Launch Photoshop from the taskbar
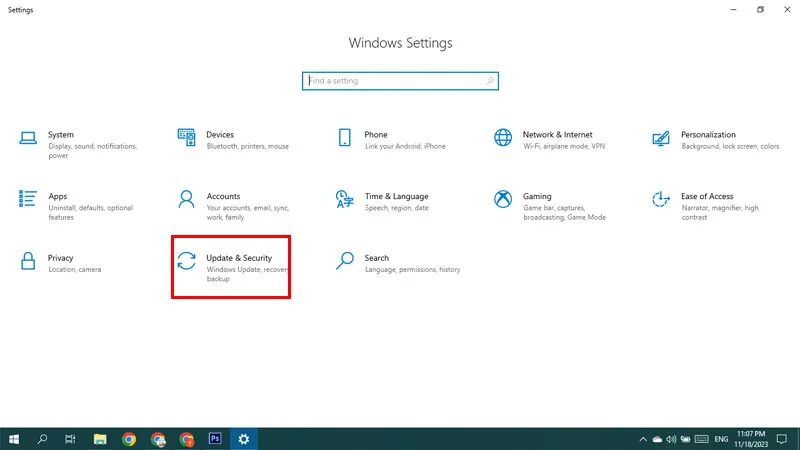Screen dimensions: 800x450 tap(215, 439)
